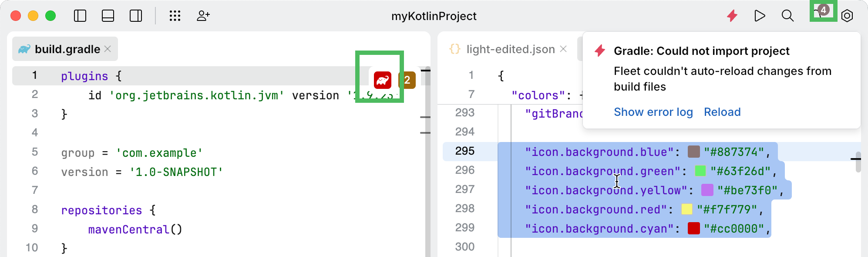Viewport: 868px width, 257px height.
Task: Click the Show error log link
Action: [653, 112]
